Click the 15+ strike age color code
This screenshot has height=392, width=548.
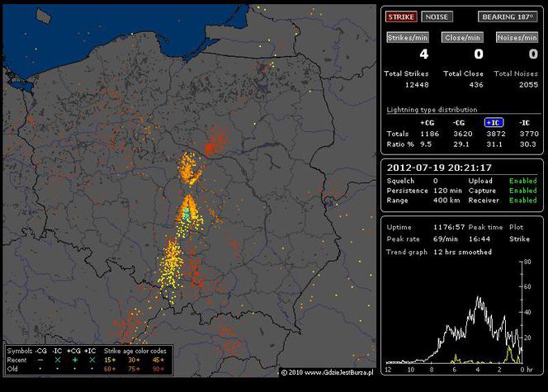(110, 360)
